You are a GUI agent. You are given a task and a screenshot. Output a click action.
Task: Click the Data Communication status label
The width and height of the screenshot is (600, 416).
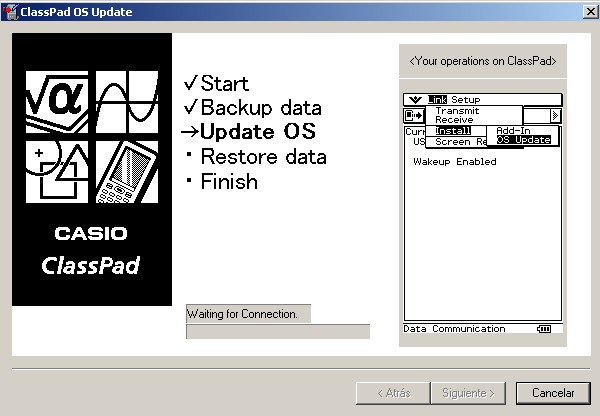[x=454, y=329]
